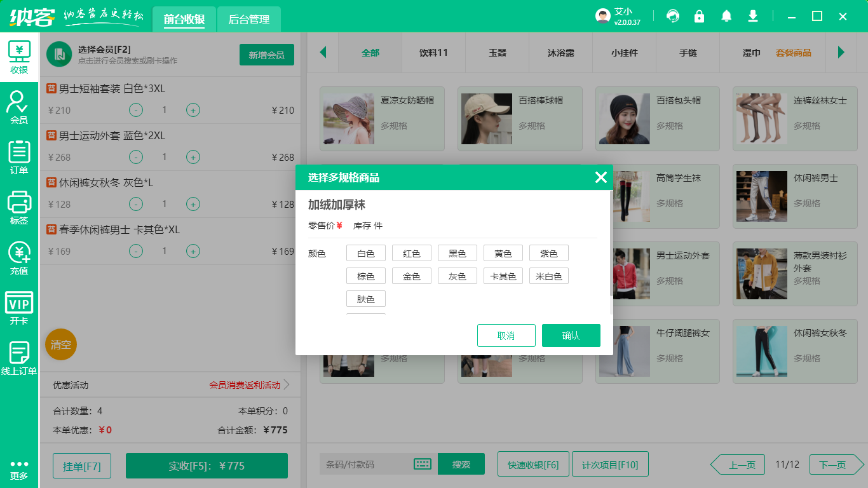Open the 线上订单 online orders icon
The image size is (868, 488).
click(x=19, y=358)
